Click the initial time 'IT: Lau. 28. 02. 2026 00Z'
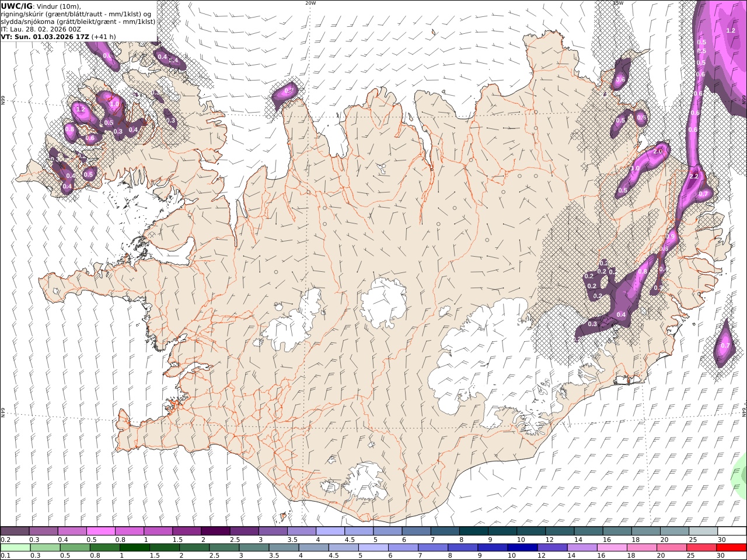The width and height of the screenshot is (747, 560). 41,29
